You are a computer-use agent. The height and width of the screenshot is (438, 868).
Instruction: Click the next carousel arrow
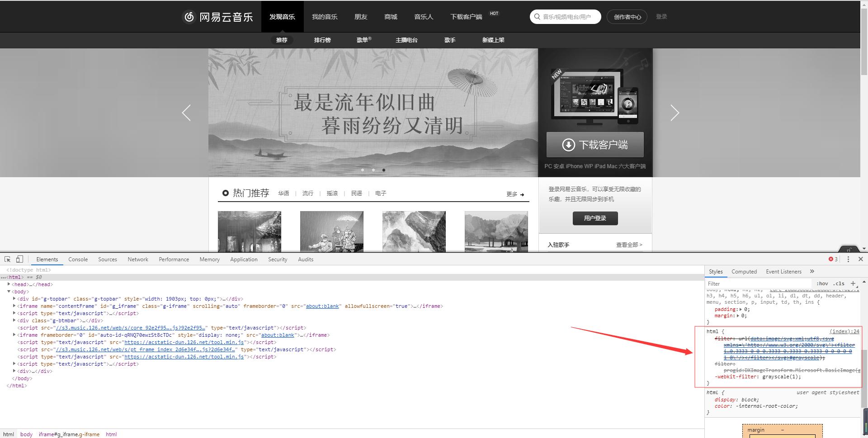click(675, 113)
